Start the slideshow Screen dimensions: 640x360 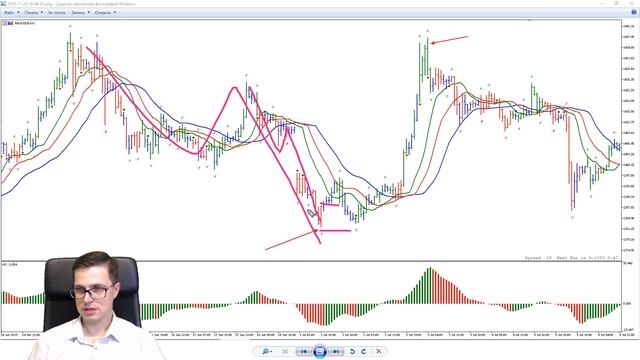click(x=320, y=351)
